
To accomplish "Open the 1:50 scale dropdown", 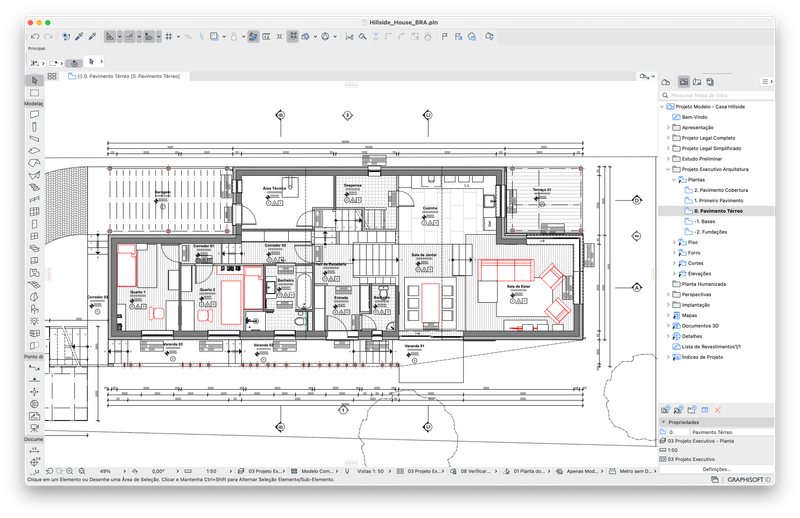I will pos(211,471).
